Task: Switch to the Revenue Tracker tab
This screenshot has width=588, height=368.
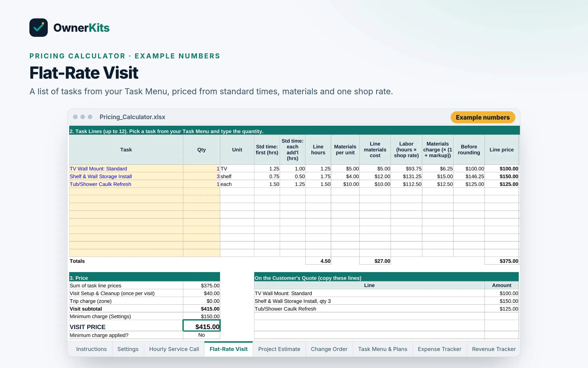Action: coord(494,349)
